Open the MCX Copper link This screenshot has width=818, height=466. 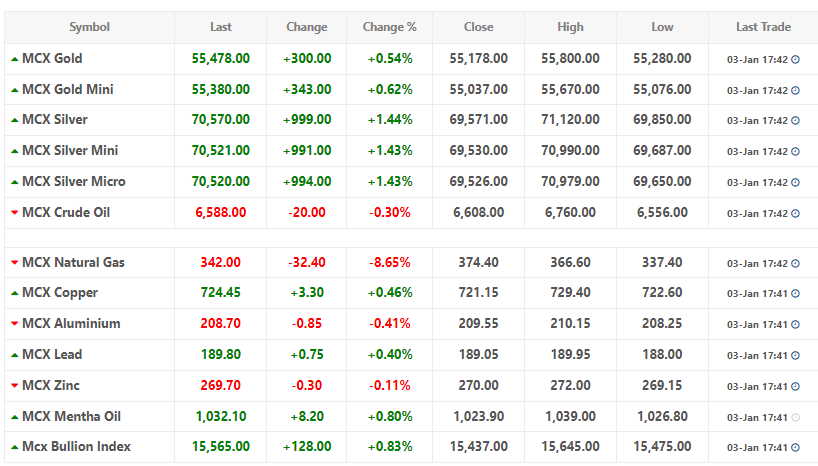[60, 293]
